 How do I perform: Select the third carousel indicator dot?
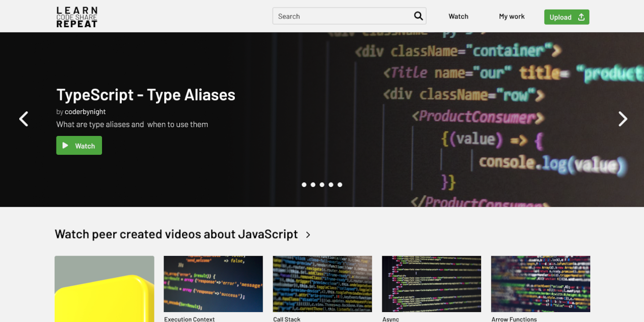[x=321, y=185]
